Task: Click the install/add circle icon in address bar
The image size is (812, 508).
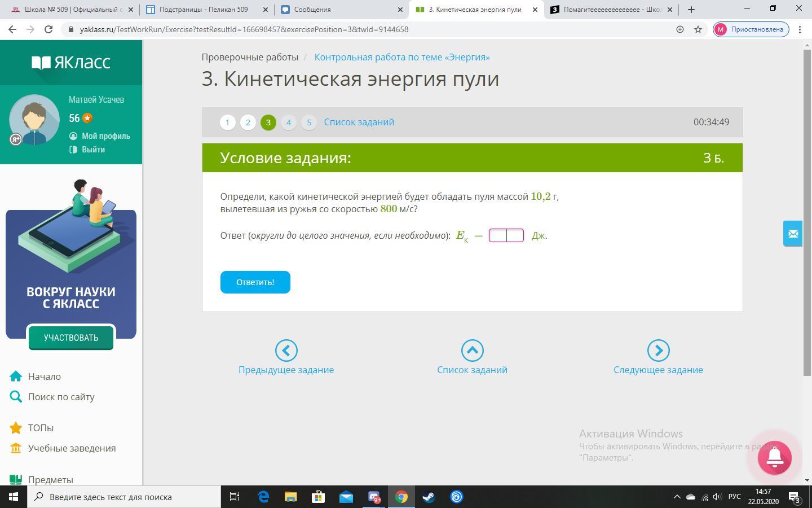Action: click(x=680, y=29)
